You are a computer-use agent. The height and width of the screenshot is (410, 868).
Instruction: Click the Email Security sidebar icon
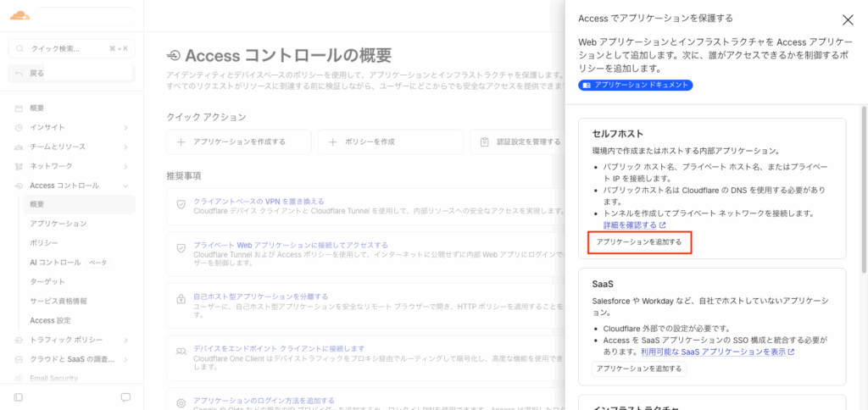tap(19, 379)
